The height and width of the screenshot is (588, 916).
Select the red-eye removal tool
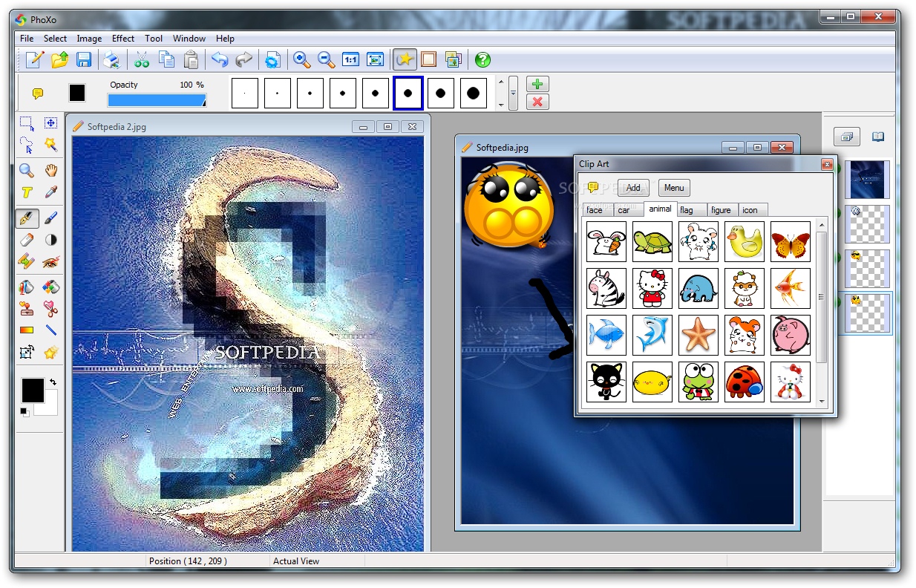50,261
